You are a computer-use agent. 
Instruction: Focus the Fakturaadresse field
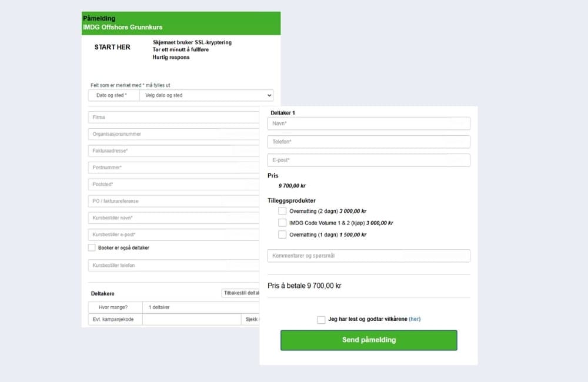[173, 151]
